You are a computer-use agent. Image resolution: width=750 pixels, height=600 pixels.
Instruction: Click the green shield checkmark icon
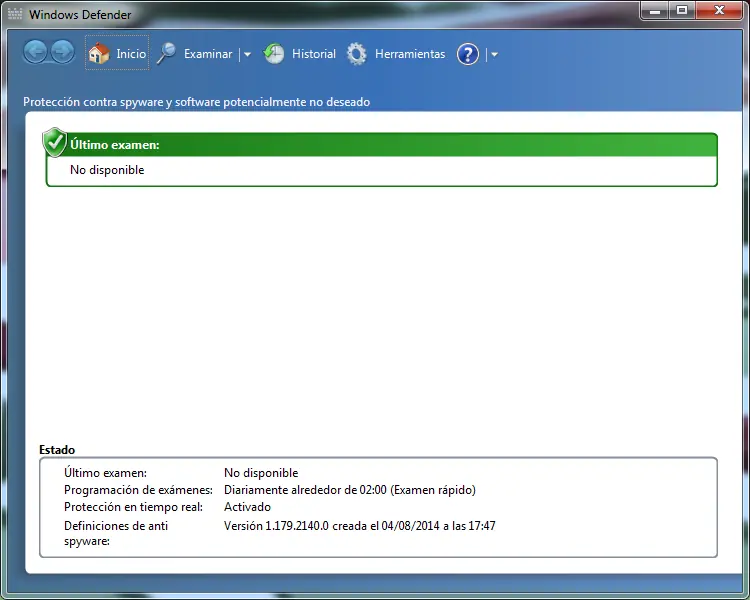click(x=55, y=142)
